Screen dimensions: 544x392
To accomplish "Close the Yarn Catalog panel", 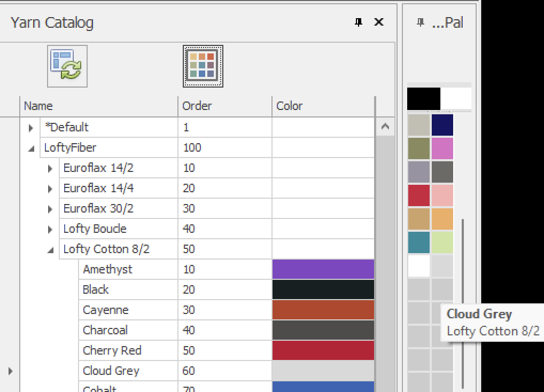I will (x=379, y=22).
